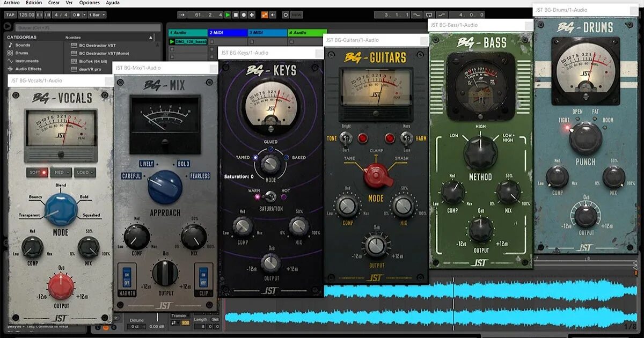This screenshot has height=338, width=644.
Task: Toggle the session record circle button
Action: point(286,14)
